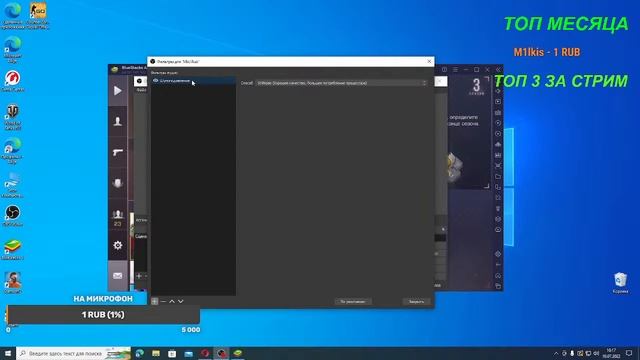The height and width of the screenshot is (360, 640).
Task: Open BlueStacks settings gear in side toolbar
Action: 498,254
